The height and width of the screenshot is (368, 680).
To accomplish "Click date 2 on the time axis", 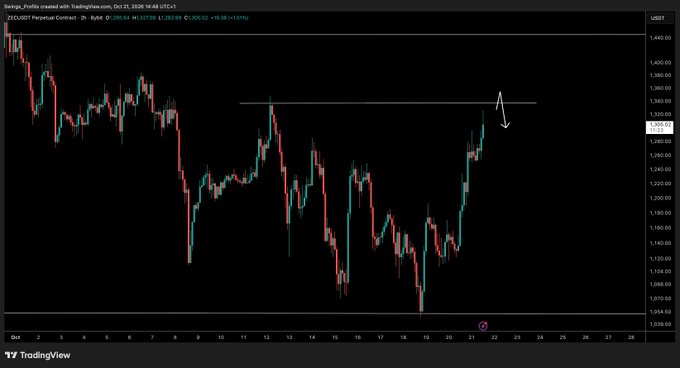I will (38, 337).
